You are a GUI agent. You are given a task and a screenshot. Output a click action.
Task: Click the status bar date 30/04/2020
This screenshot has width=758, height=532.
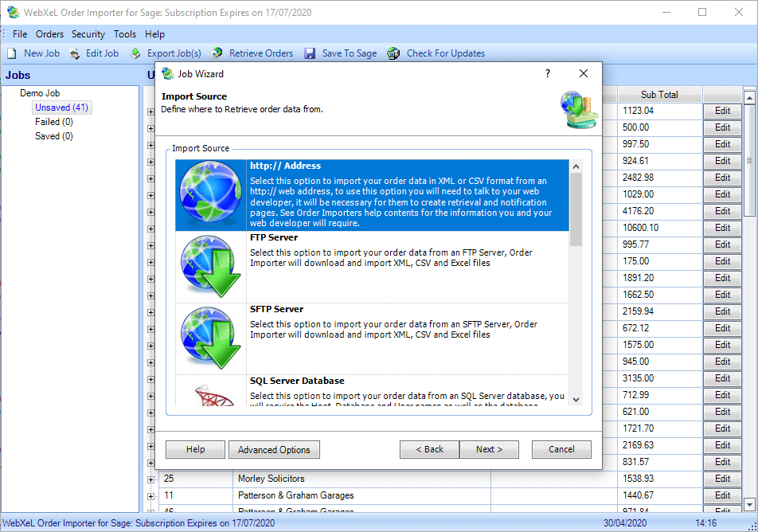click(x=624, y=523)
